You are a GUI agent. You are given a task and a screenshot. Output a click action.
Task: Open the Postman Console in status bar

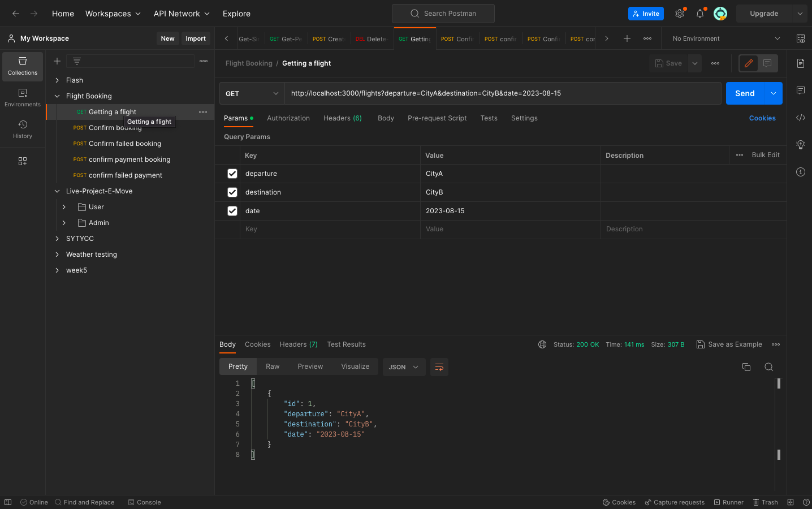144,502
